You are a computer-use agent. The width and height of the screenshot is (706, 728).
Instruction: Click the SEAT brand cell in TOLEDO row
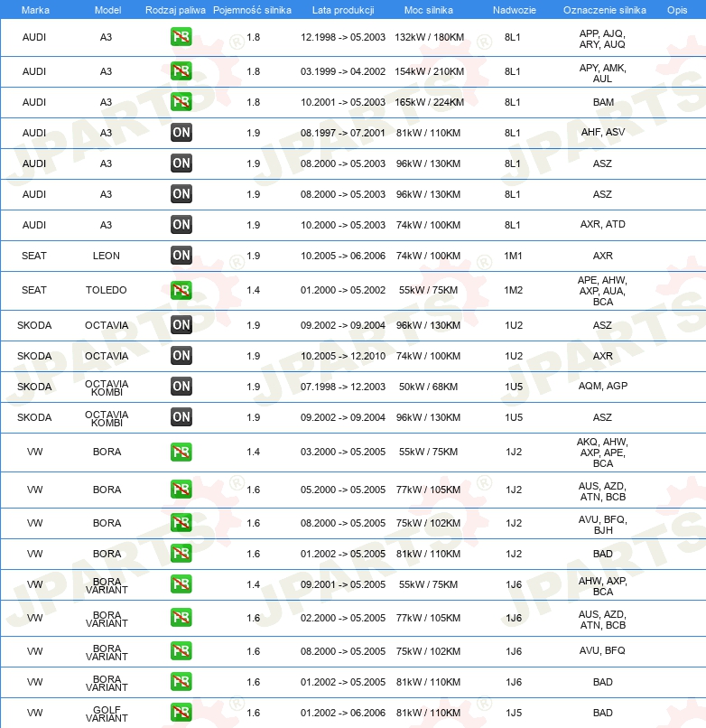point(34,290)
